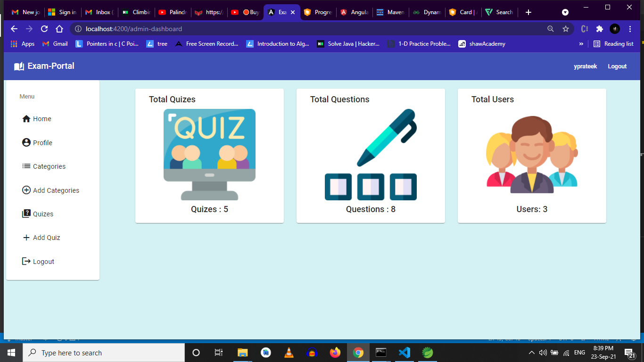Screen dimensions: 644x362
Task: Open the Spring Tool Suite taskbar icon
Action: 427,352
